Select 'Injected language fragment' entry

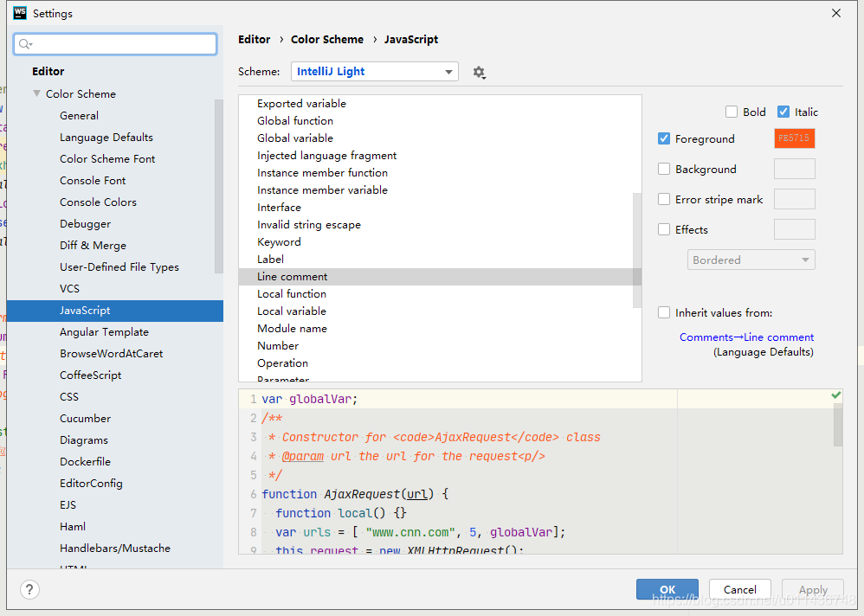coord(326,156)
